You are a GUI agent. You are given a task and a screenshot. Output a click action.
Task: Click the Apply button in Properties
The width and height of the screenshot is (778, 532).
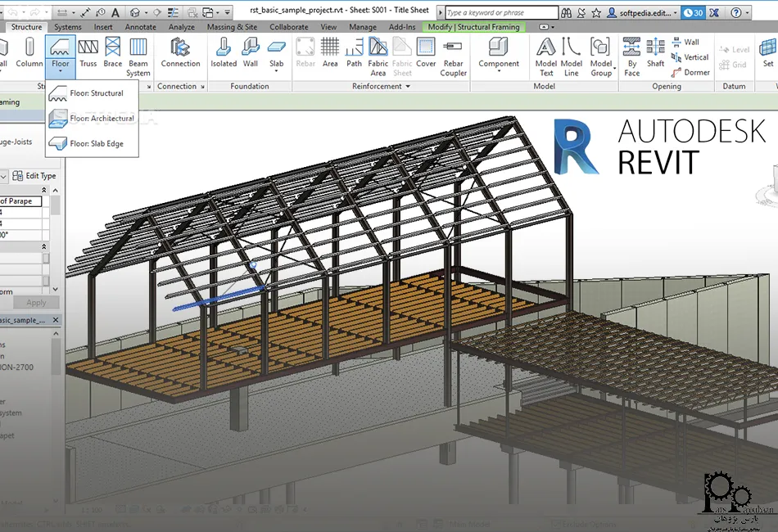point(36,303)
